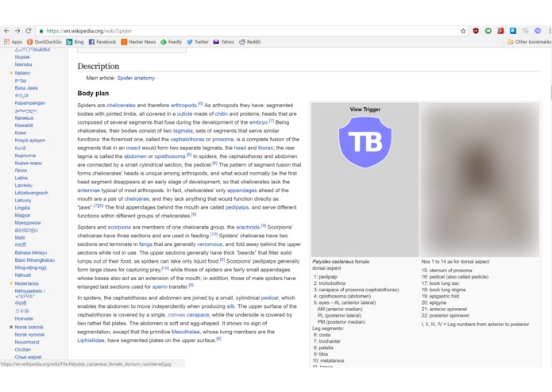552x392 pixels.
Task: Open the Reddit bookmark
Action: pyautogui.click(x=250, y=42)
